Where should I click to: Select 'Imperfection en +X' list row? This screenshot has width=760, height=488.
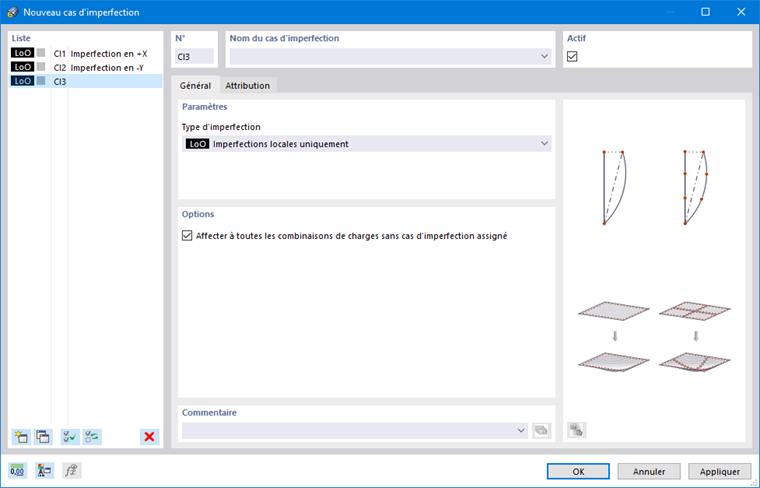click(x=86, y=53)
